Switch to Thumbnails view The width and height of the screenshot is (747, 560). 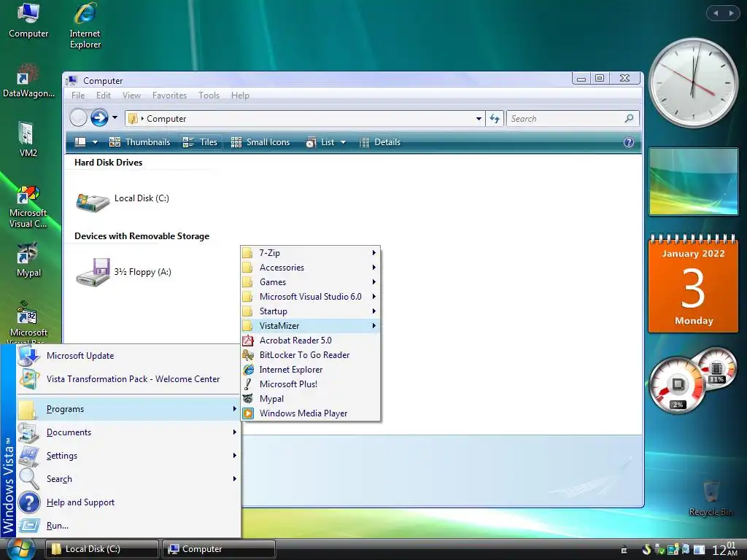click(x=139, y=142)
